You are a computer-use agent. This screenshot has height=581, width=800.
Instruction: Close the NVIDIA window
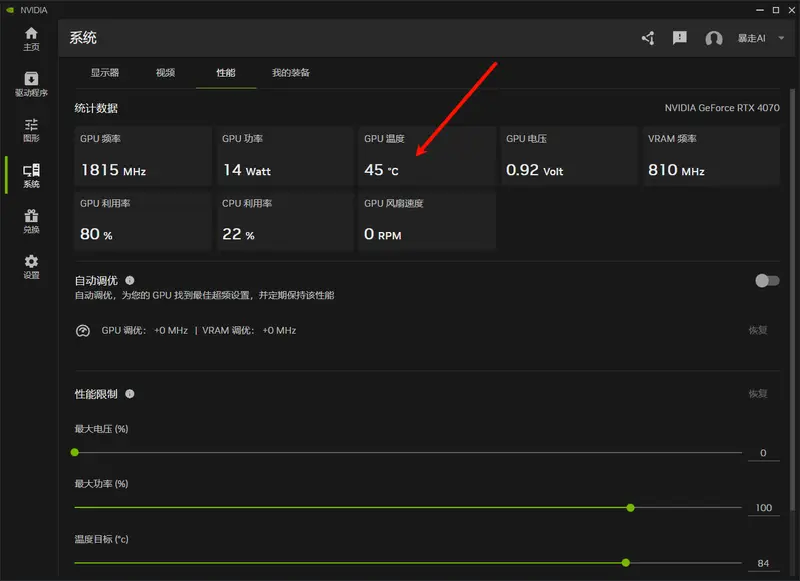792,10
